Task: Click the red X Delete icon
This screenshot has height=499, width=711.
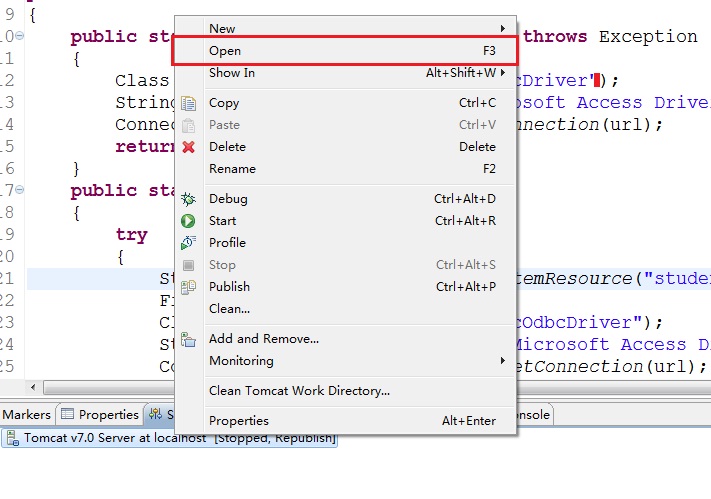Action: tap(188, 147)
